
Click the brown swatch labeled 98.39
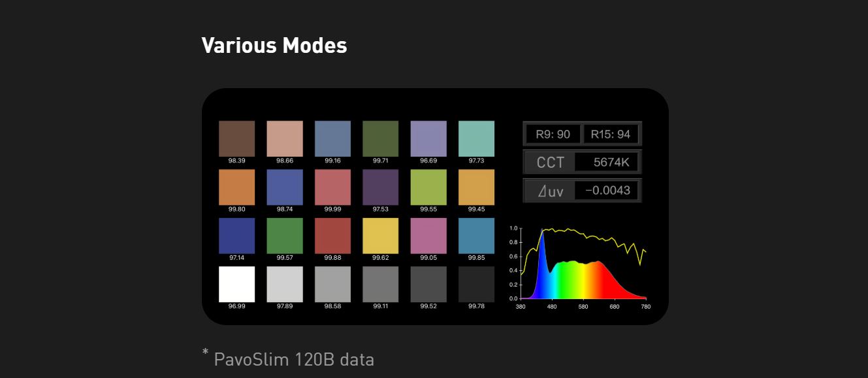[236, 138]
